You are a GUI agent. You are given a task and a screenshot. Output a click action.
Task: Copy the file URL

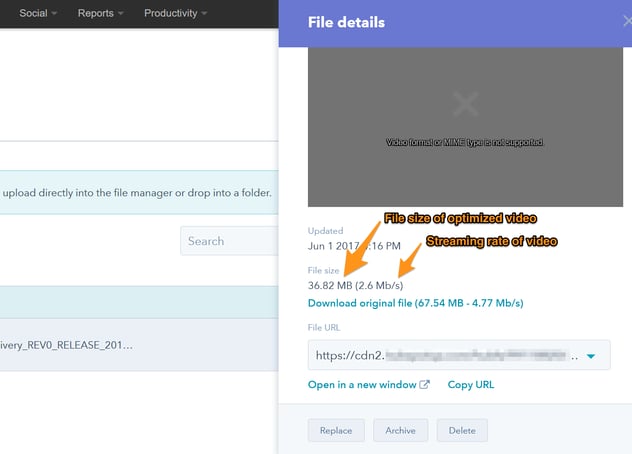pyautogui.click(x=471, y=385)
